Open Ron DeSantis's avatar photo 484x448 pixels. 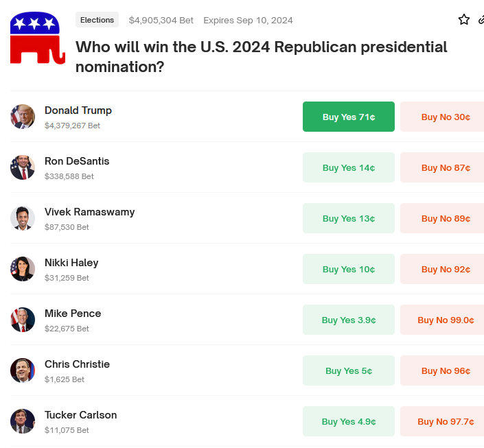[x=23, y=167]
